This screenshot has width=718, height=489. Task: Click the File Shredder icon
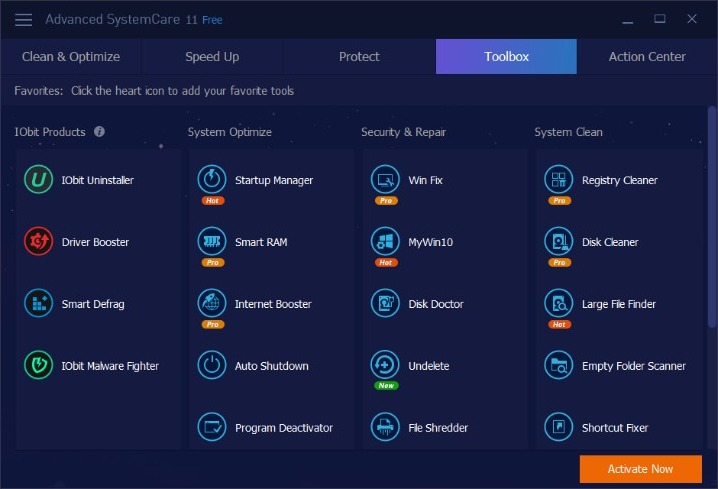[x=385, y=428]
